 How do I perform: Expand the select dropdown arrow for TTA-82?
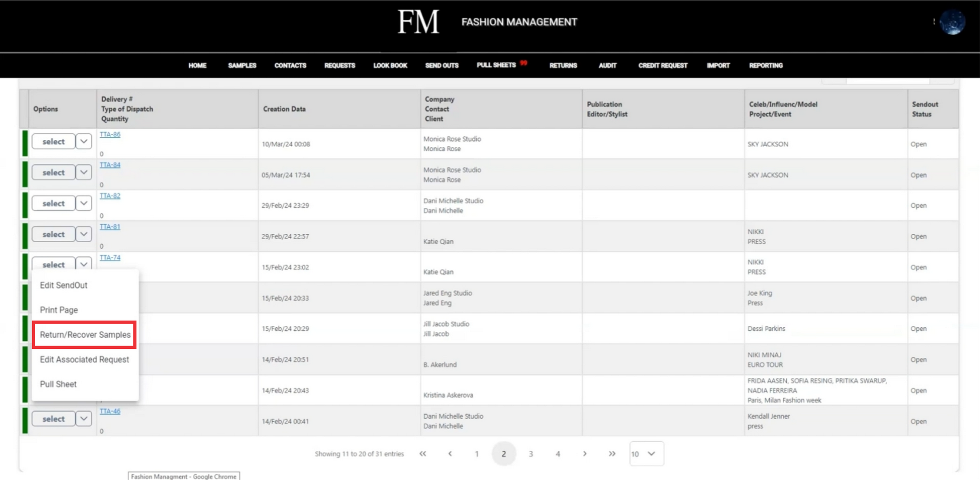click(84, 203)
